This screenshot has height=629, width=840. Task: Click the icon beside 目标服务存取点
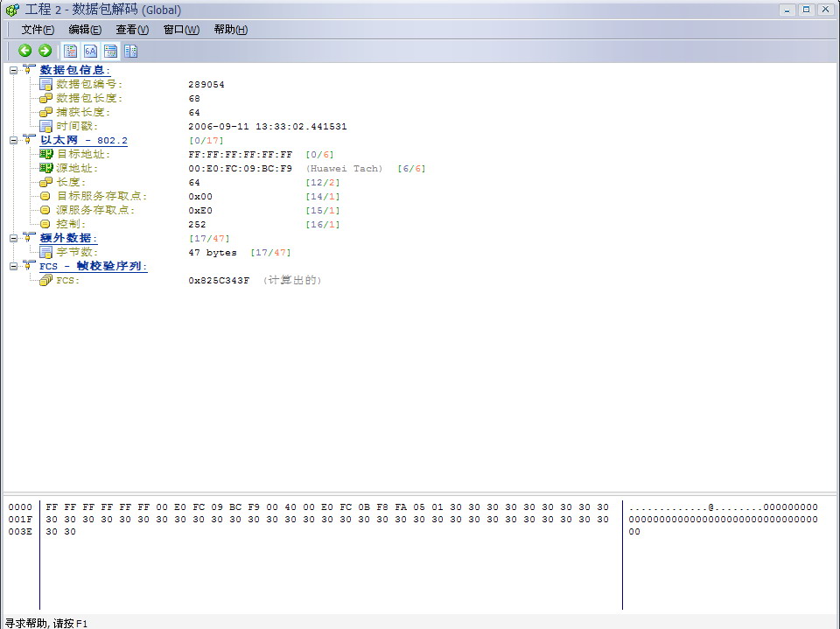tap(45, 196)
